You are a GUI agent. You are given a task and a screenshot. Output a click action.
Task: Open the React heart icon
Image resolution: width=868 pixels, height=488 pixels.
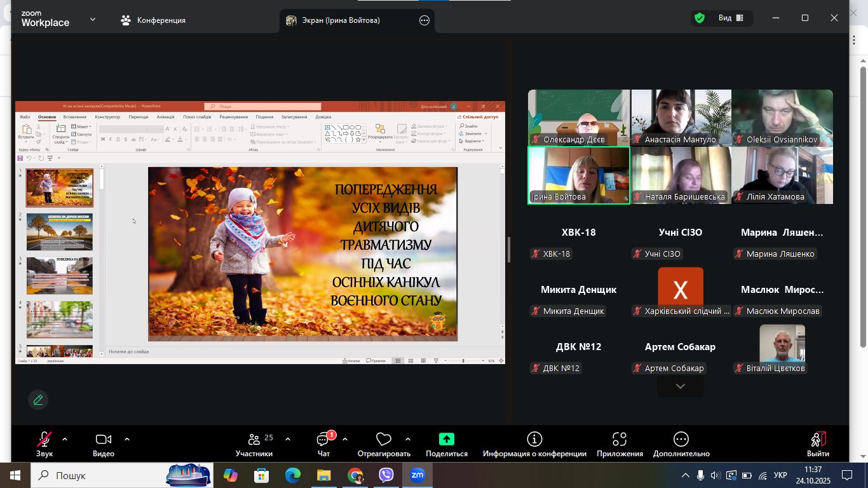click(x=383, y=439)
